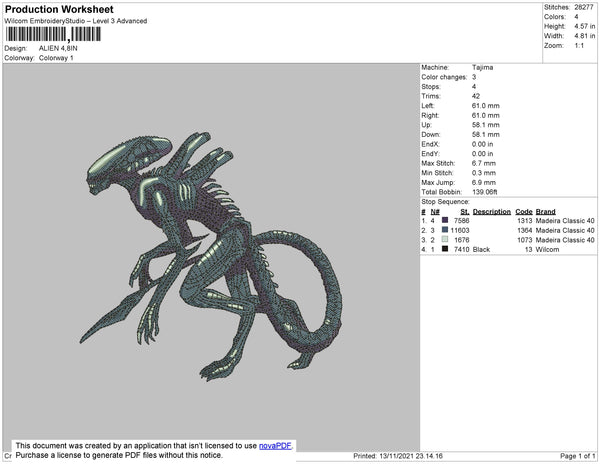Select stitch count '7410' in stop 4
Image resolution: width=600 pixels, height=464 pixels.
(x=461, y=249)
